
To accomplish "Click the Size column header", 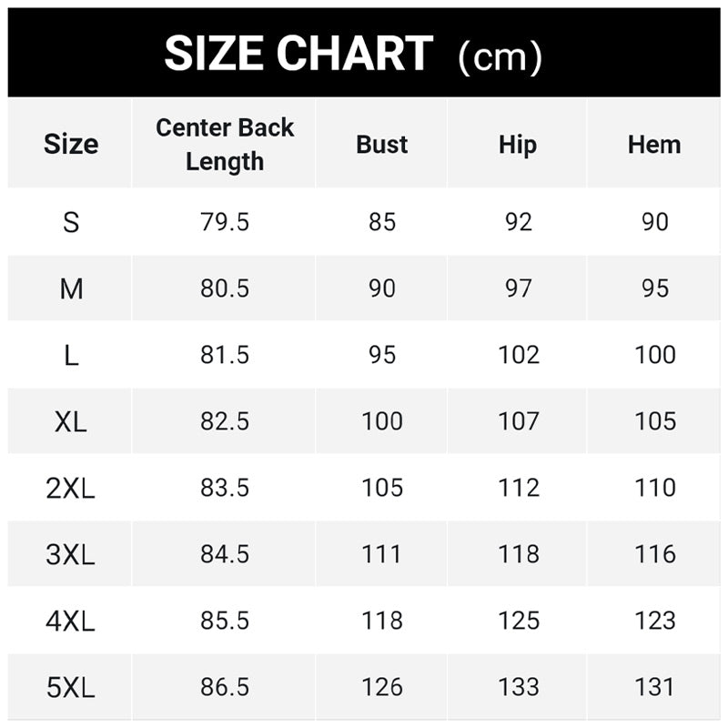I will point(71,144).
